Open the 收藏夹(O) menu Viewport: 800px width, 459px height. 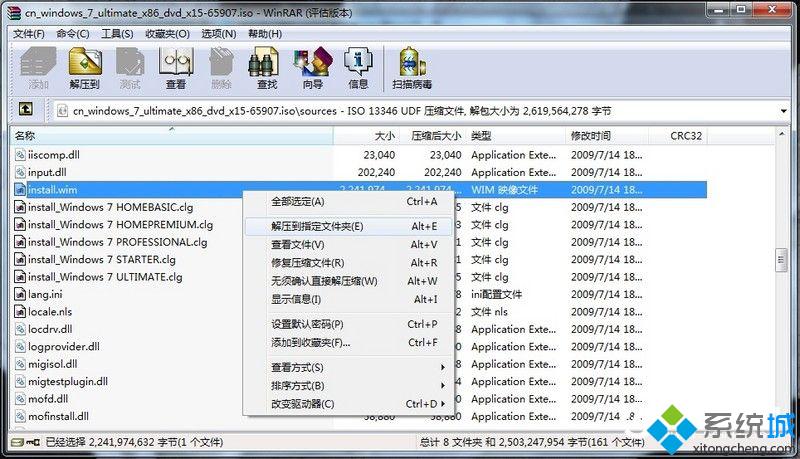pyautogui.click(x=167, y=34)
